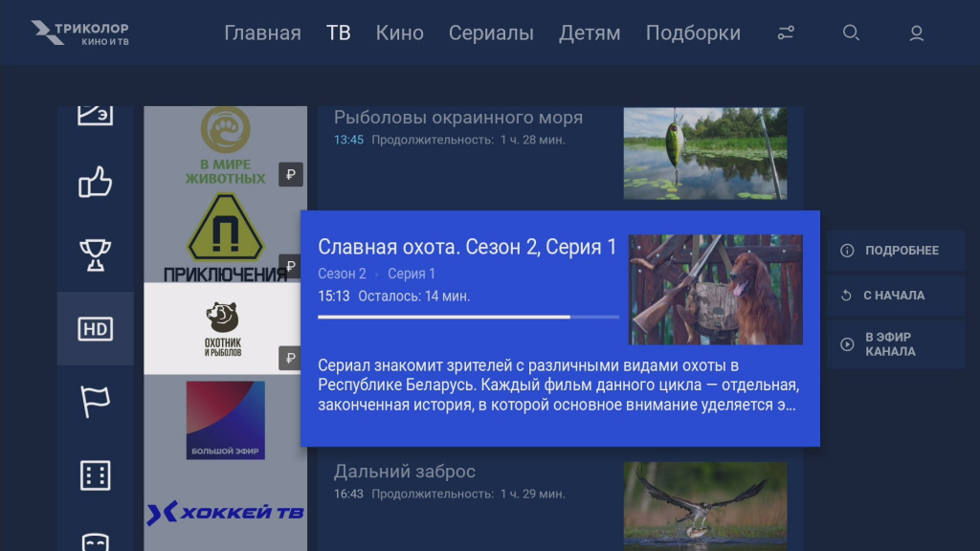Click the Славная охота progress bar
Image resolution: width=980 pixels, height=551 pixels.
468,318
